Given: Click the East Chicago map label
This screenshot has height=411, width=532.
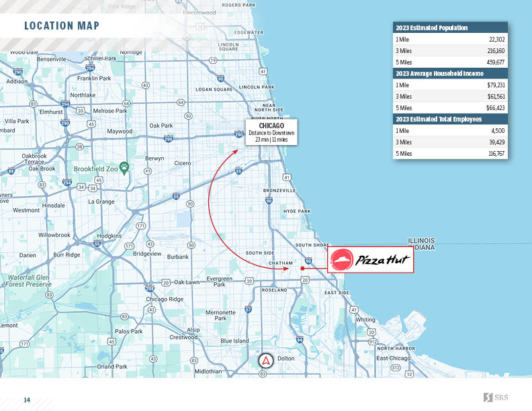Looking at the screenshot, I should (394, 358).
